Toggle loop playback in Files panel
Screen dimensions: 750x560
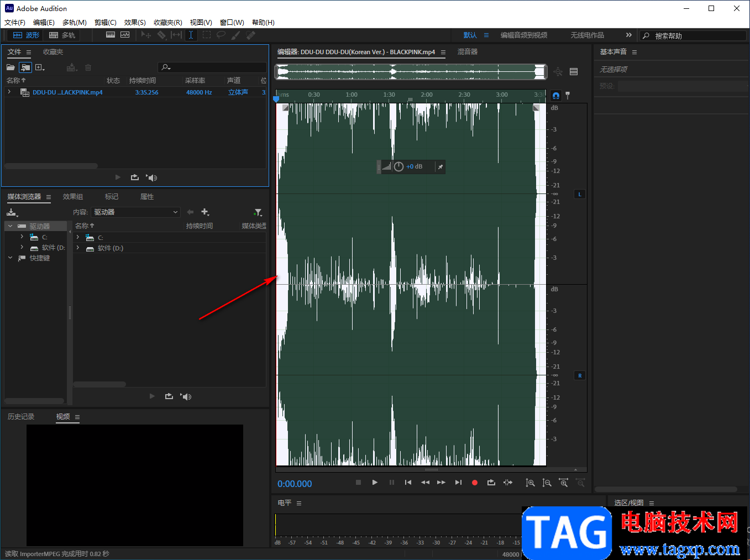tap(135, 177)
